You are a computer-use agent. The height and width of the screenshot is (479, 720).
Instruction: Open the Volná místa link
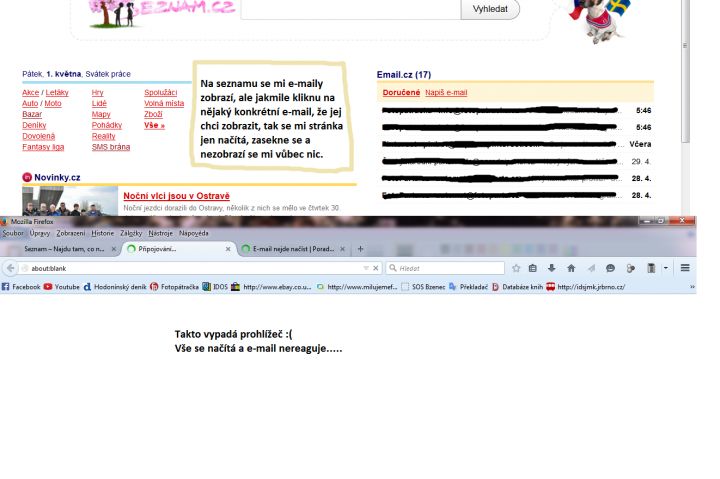tap(164, 103)
